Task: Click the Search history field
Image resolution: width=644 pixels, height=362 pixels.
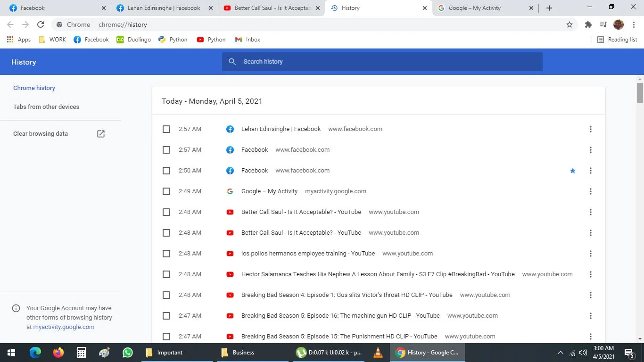Action: point(382,62)
